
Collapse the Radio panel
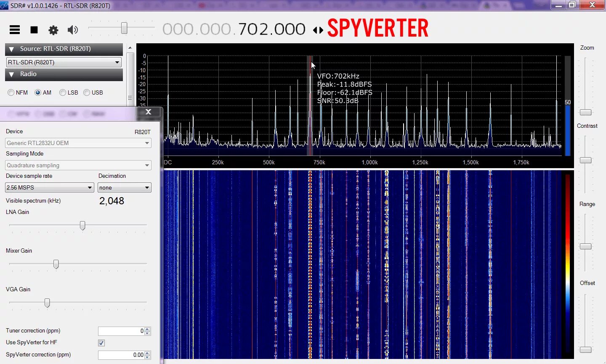click(11, 74)
